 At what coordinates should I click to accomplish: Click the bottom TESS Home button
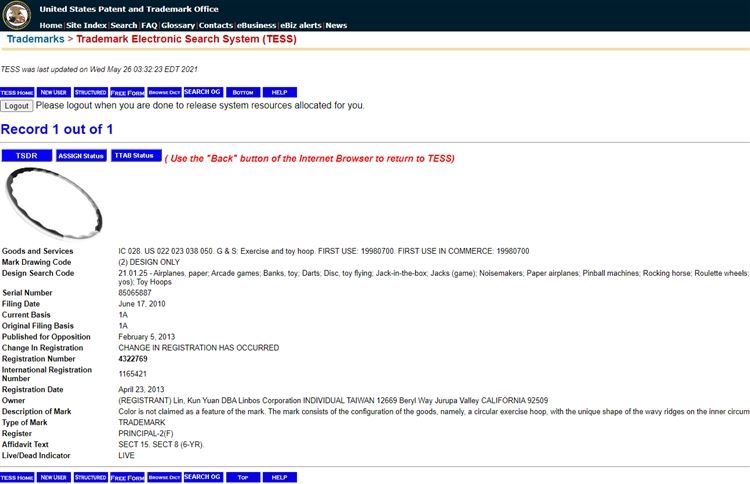pos(17,477)
